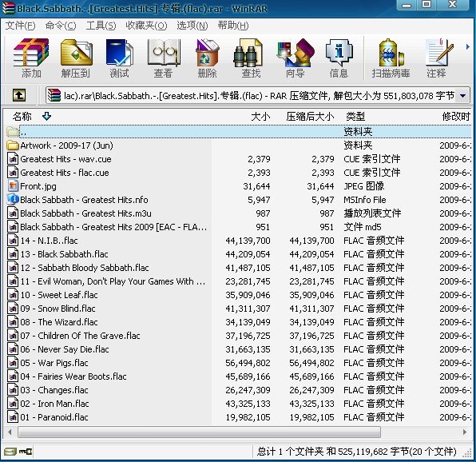This screenshot has height=462, width=476.
Task: Open the address path dropdown arrow
Action: coord(462,96)
